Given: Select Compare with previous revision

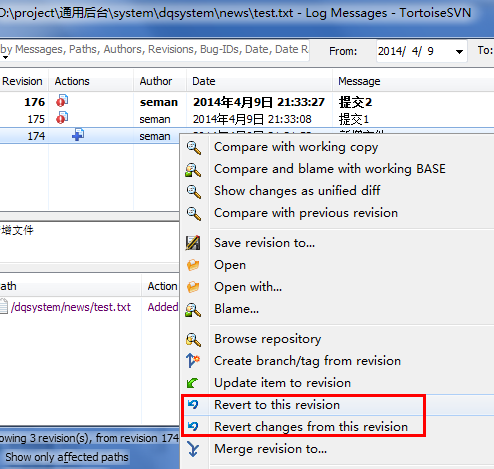Looking at the screenshot, I should coord(306,213).
